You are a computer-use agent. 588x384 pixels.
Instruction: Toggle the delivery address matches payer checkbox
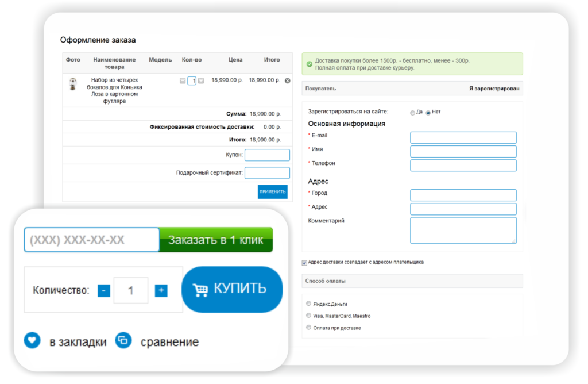(304, 263)
